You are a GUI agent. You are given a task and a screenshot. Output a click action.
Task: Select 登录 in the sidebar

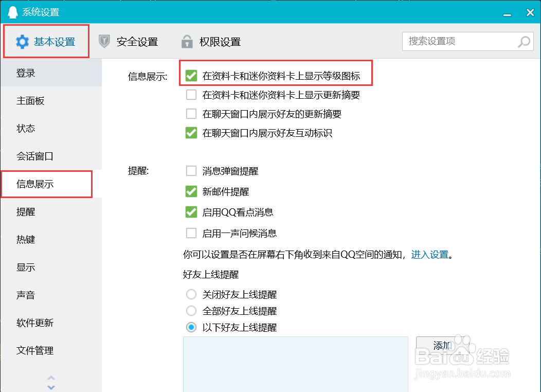coord(51,73)
